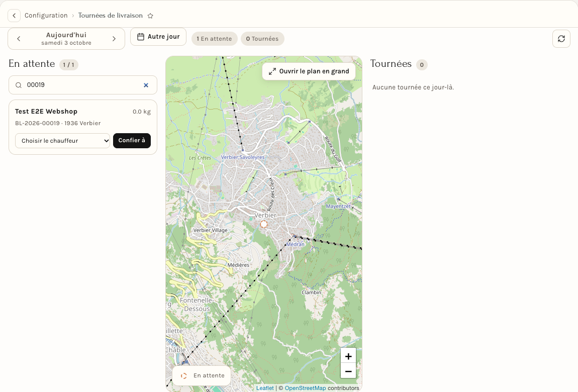Image resolution: width=578 pixels, height=392 pixels.
Task: Click the search magnifier icon
Action: pos(19,85)
